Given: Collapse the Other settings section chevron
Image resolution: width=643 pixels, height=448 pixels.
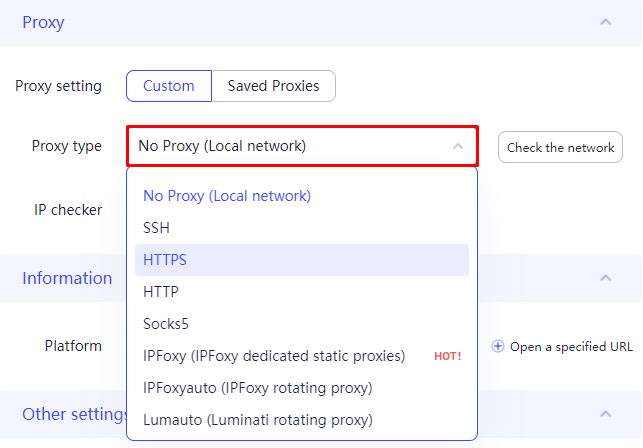Looking at the screenshot, I should click(x=606, y=414).
